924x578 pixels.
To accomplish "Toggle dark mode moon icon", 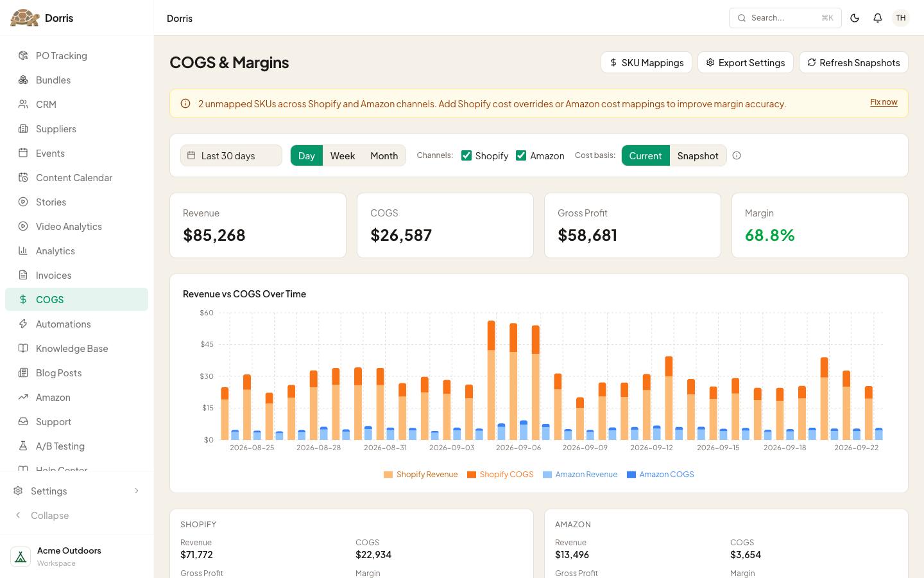I will click(855, 18).
